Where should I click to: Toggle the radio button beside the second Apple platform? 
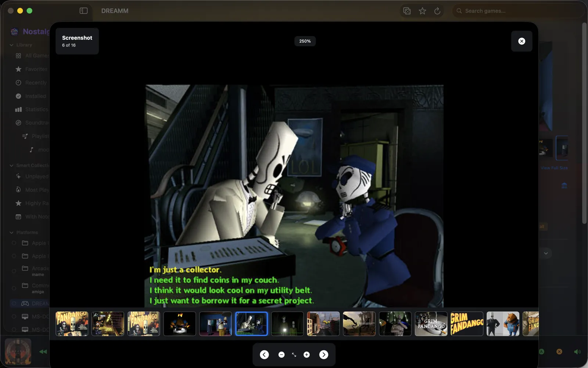click(x=14, y=256)
